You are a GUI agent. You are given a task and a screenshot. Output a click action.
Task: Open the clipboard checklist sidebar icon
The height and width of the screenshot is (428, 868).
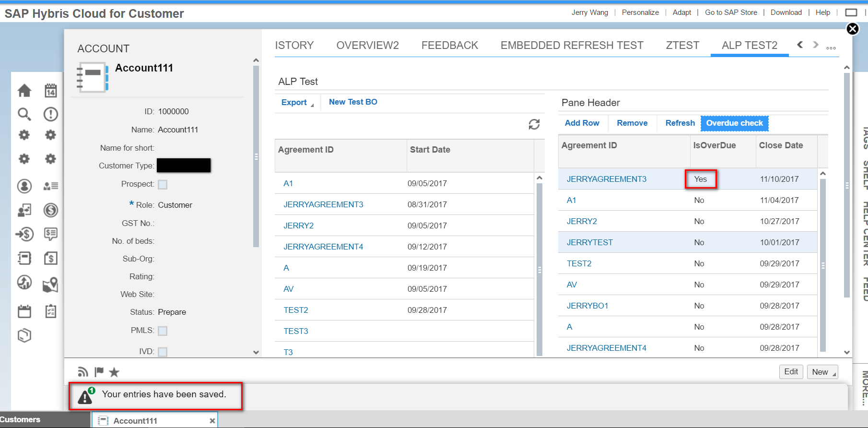[x=51, y=311]
